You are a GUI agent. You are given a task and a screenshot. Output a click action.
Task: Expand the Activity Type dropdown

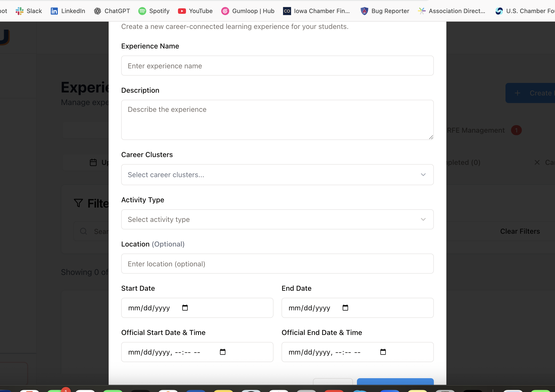point(277,219)
